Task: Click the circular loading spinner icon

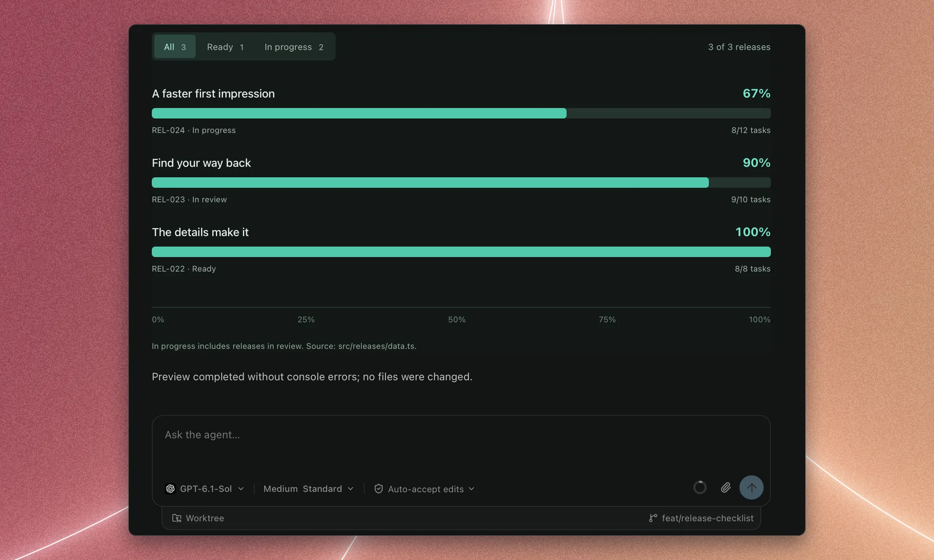Action: 700,488
